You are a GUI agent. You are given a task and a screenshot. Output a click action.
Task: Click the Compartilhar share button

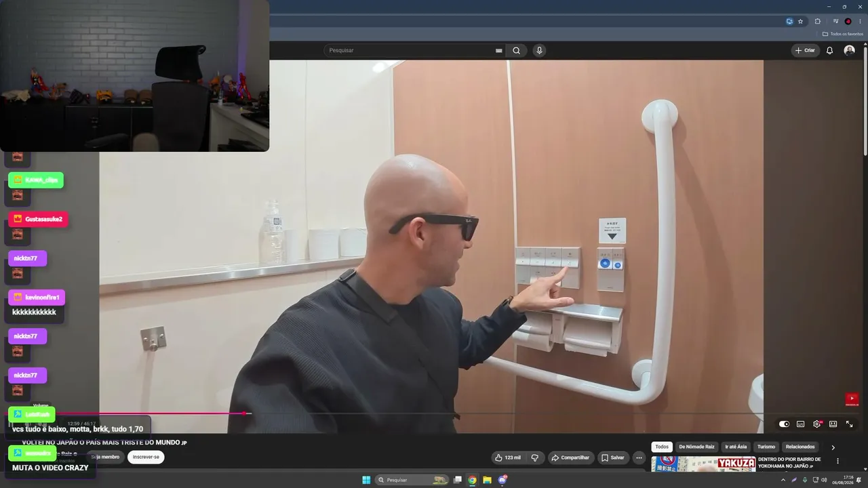pos(570,457)
